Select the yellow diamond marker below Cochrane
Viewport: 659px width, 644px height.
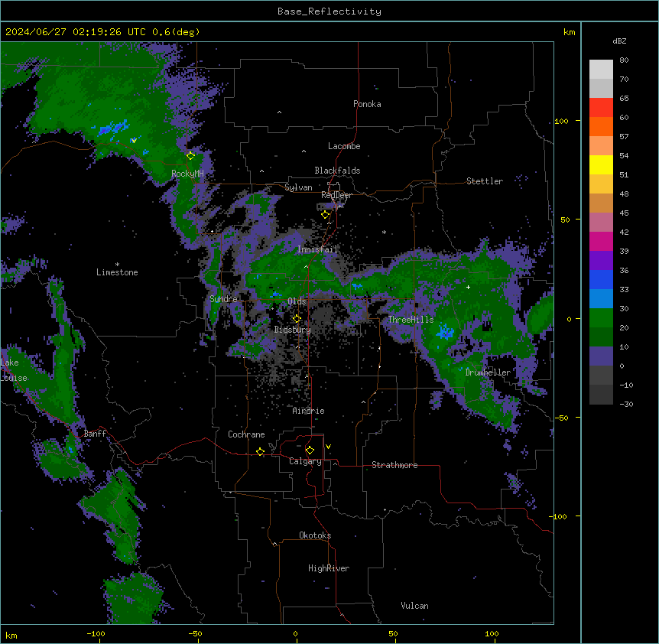[260, 451]
